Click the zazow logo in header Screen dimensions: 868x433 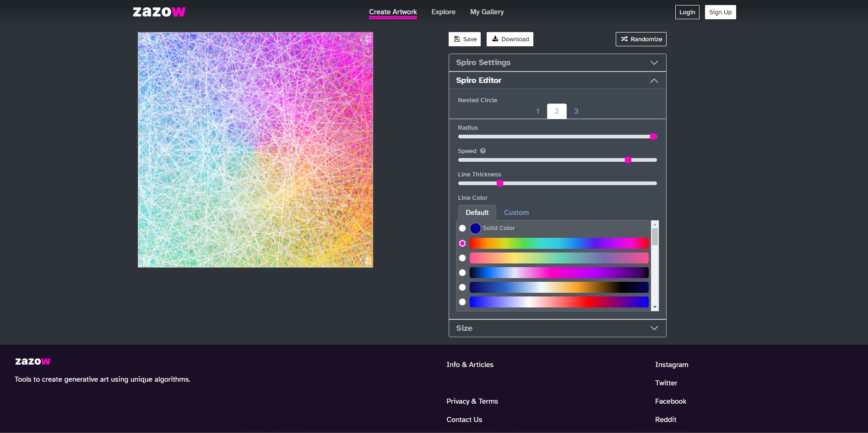[159, 12]
